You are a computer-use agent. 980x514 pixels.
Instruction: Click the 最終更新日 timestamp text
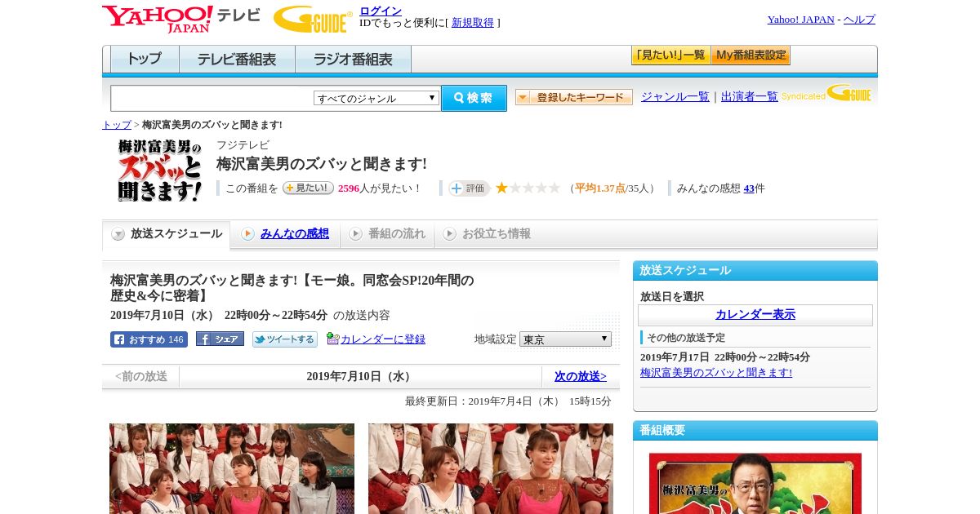pyautogui.click(x=508, y=401)
